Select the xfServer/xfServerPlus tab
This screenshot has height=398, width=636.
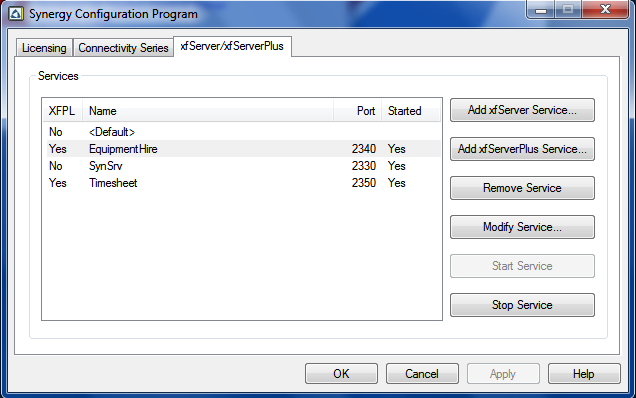pos(232,46)
